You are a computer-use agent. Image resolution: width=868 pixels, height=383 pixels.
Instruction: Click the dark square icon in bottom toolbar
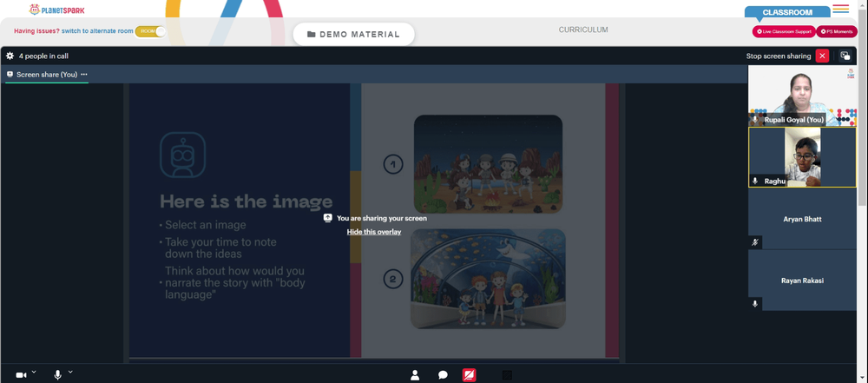pyautogui.click(x=507, y=375)
